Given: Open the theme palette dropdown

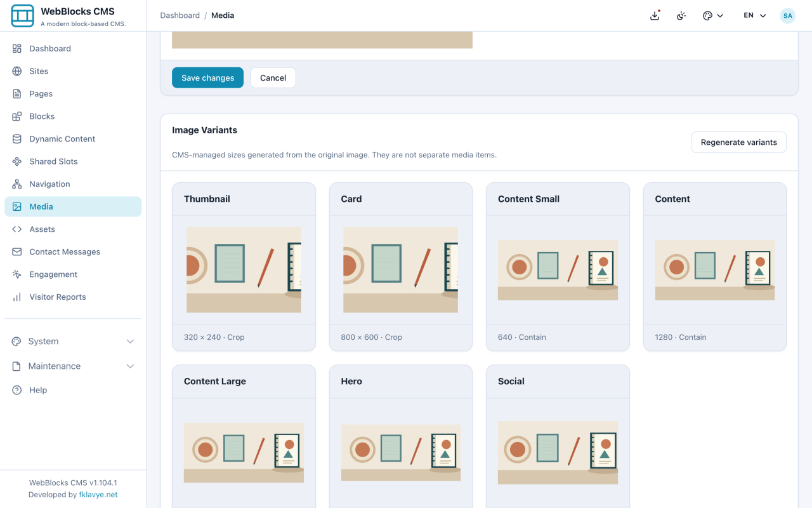Looking at the screenshot, I should point(713,16).
